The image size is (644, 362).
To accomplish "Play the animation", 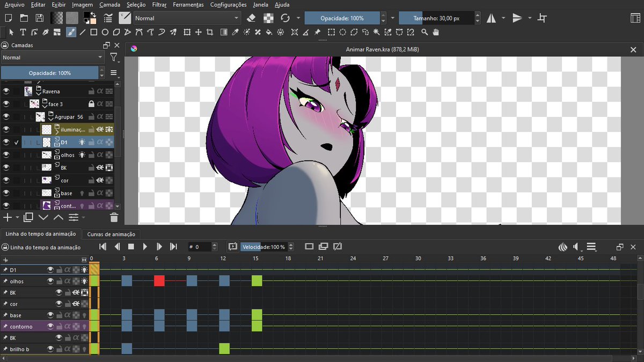I will pos(145,247).
